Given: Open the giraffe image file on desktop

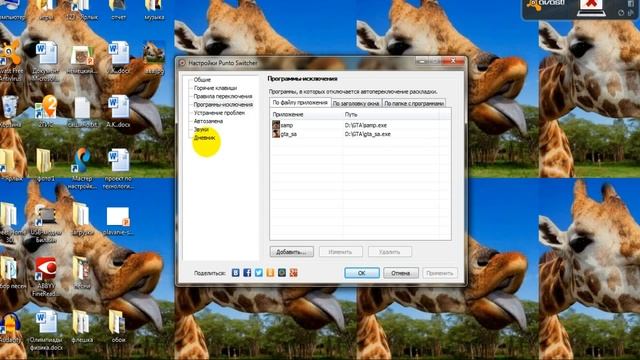Looking at the screenshot, I should point(154,57).
